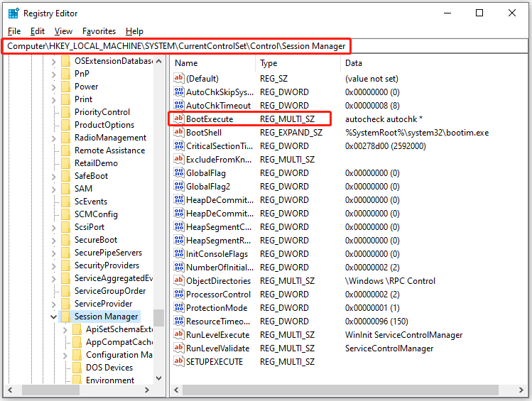Click the binary icon of GlobalFlag2
The width and height of the screenshot is (532, 401).
(179, 187)
